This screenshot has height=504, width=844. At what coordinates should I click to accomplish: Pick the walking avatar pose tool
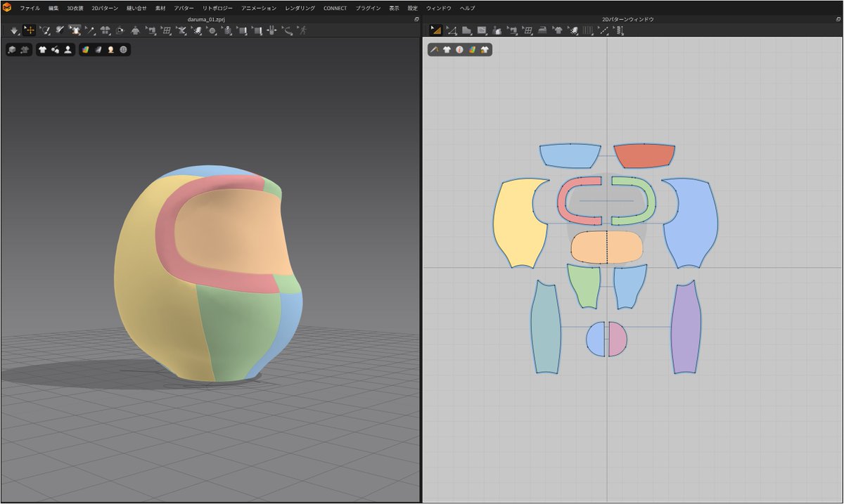(303, 30)
